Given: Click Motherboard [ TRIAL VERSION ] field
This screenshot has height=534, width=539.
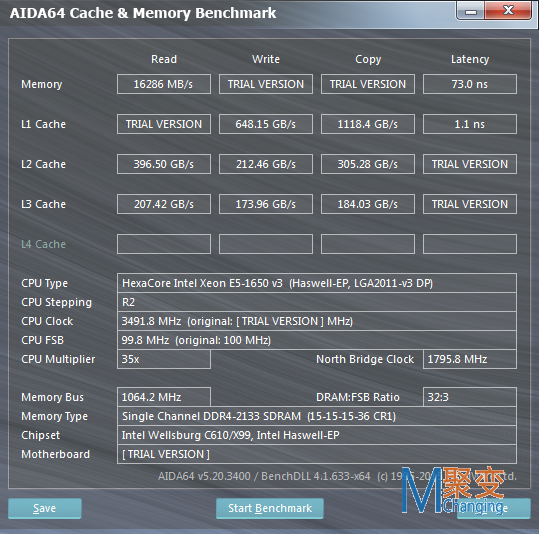Looking at the screenshot, I should 317,454.
